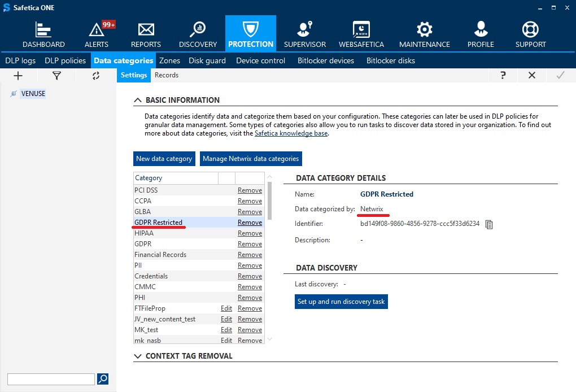Switch to Device control tab

(260, 60)
